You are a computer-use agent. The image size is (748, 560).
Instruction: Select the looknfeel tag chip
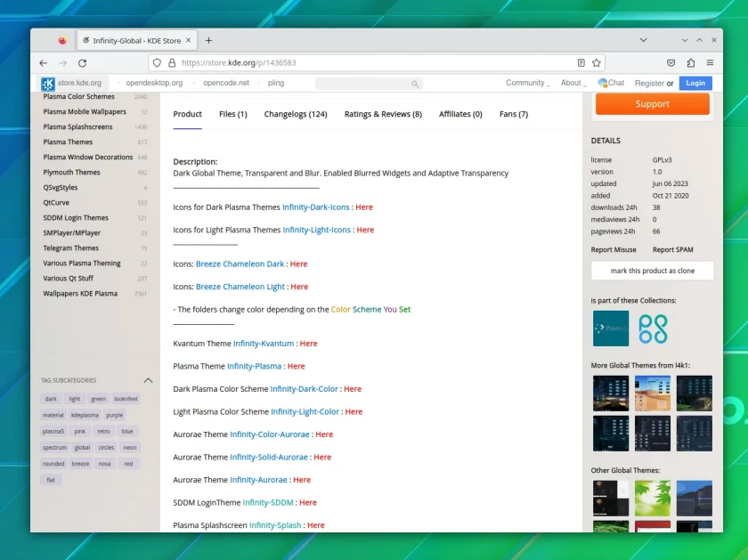[126, 399]
